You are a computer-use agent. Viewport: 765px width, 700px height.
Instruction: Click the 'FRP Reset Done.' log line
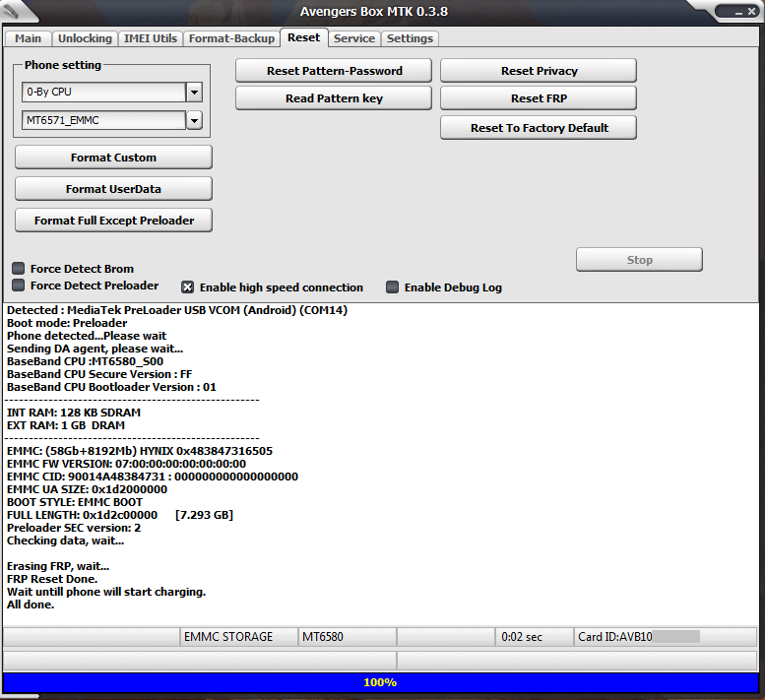tap(52, 579)
